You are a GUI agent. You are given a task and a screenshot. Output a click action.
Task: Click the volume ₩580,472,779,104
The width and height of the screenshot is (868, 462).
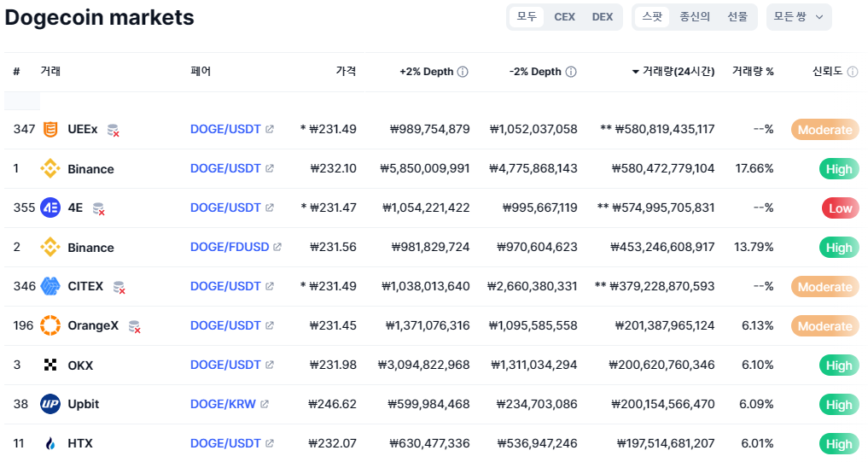(x=663, y=168)
